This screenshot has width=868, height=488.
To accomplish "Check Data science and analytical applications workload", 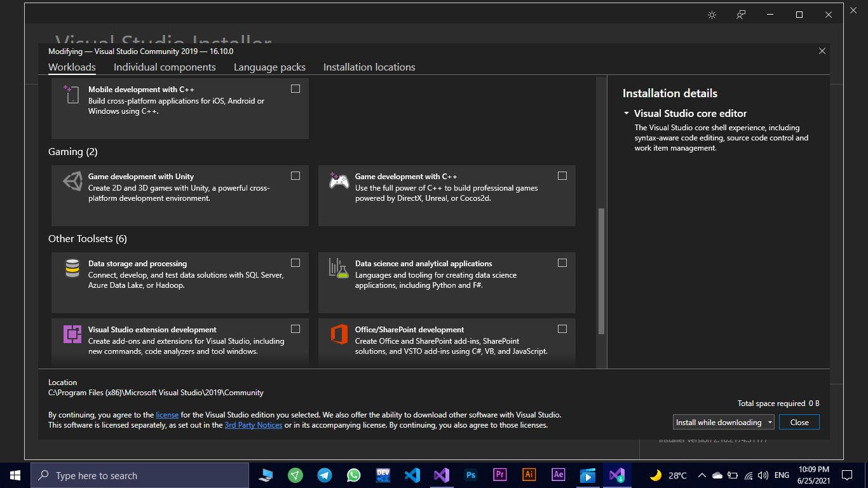I will [562, 263].
